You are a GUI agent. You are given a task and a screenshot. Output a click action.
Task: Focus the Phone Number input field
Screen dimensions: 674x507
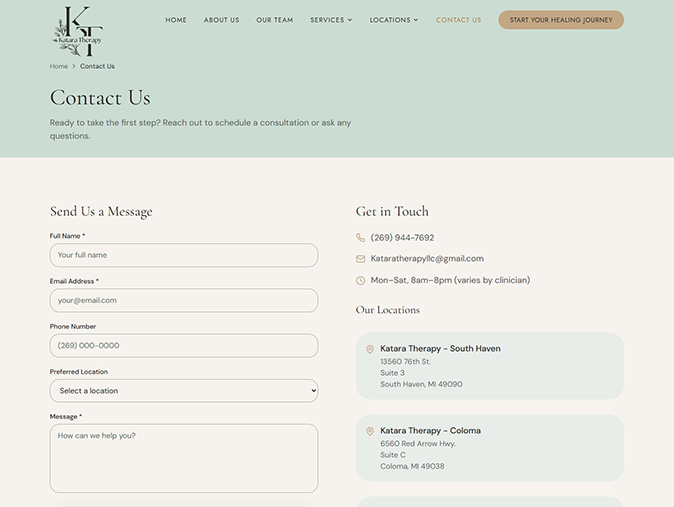(184, 345)
